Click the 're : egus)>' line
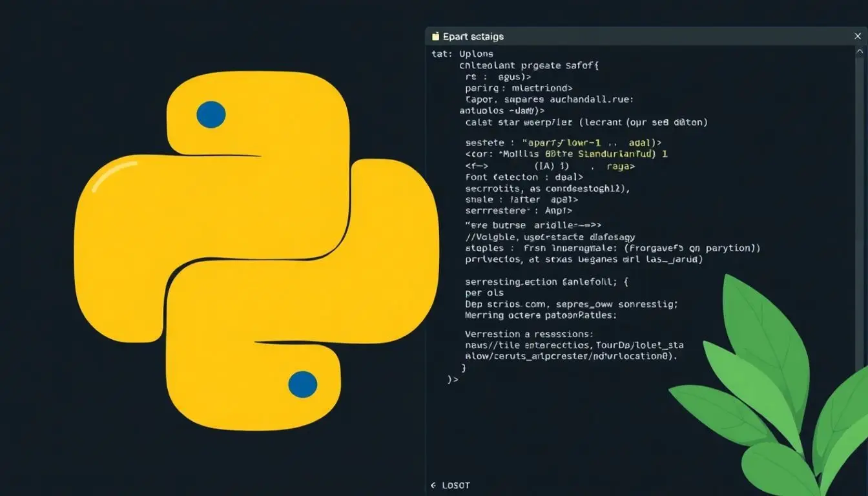The width and height of the screenshot is (868, 496). coord(498,77)
